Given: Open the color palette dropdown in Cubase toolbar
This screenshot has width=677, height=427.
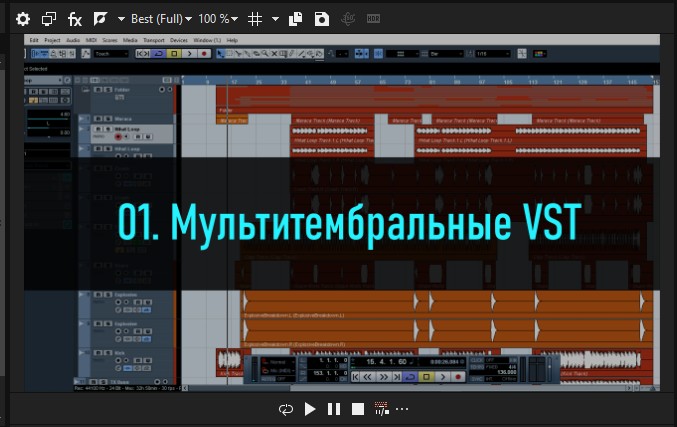Looking at the screenshot, I should point(540,54).
